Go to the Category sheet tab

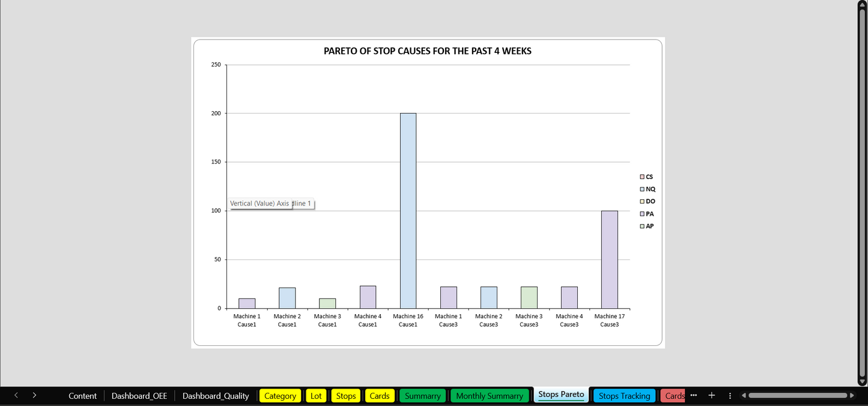coord(280,396)
